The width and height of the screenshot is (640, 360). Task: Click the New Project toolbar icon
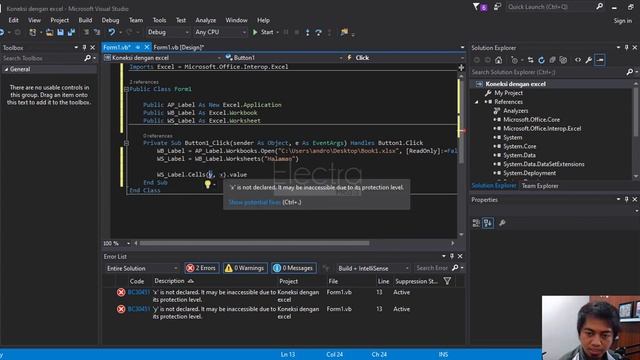(x=33, y=32)
